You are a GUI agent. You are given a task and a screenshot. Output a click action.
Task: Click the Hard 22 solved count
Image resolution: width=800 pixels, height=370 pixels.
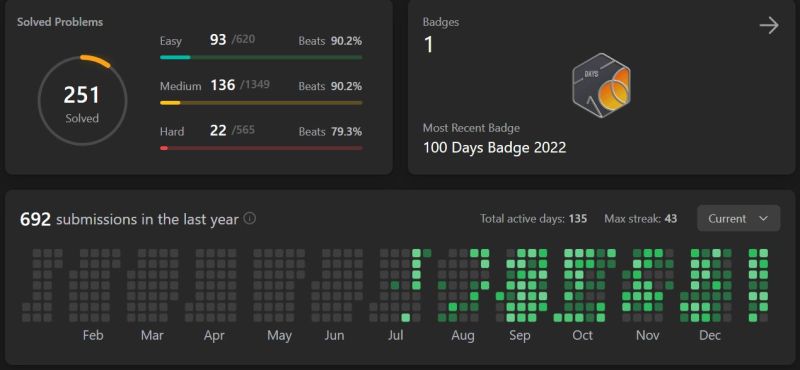[218, 131]
